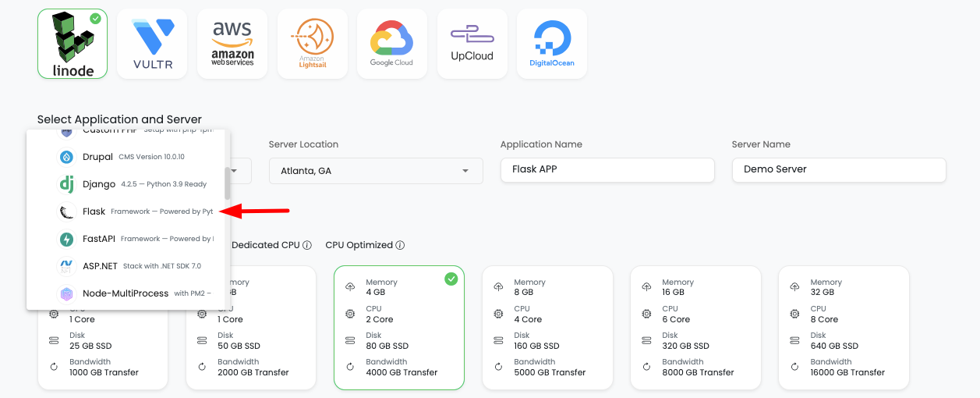980x398 pixels.
Task: Click memory icon on 8 GB plan
Action: point(498,287)
